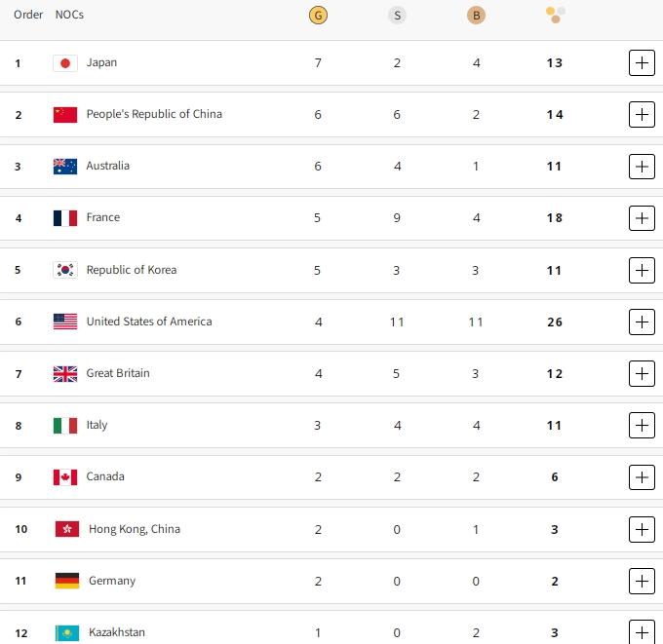
Task: Select the Kazakhstan country name
Action: pos(117,632)
